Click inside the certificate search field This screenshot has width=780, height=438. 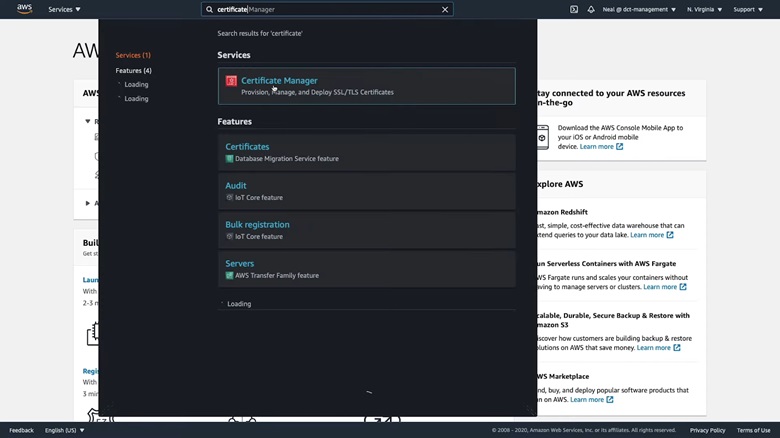coord(327,9)
